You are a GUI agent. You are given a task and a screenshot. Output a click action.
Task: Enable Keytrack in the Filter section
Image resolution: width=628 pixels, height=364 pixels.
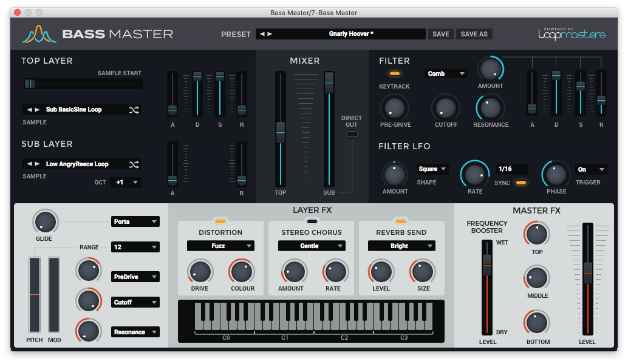(396, 73)
